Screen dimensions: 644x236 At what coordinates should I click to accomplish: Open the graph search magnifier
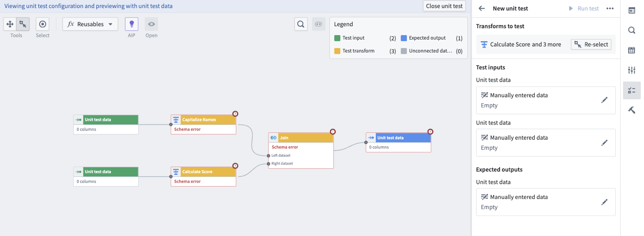(301, 24)
